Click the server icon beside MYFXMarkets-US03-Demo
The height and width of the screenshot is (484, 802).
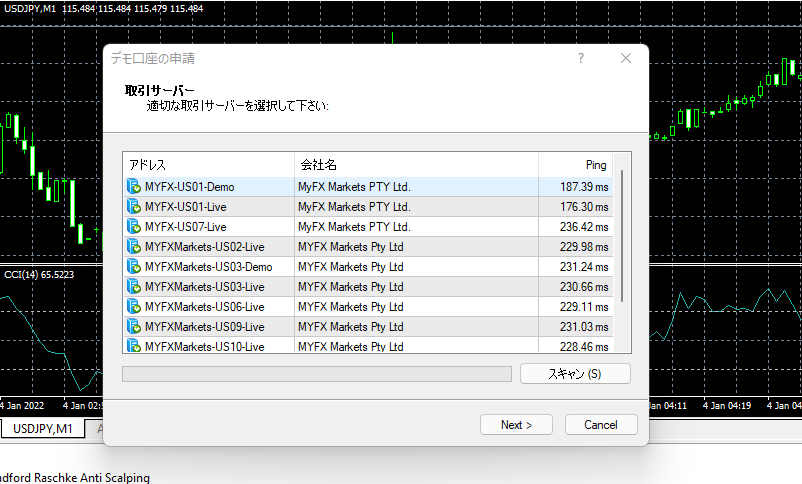[x=133, y=266]
